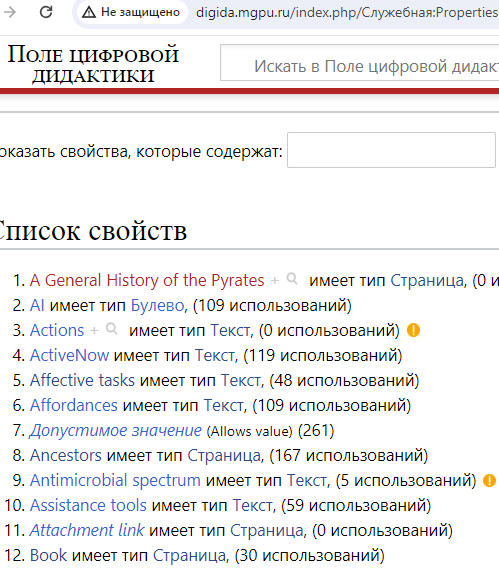
Task: Open the Affordances property link
Action: point(74,405)
